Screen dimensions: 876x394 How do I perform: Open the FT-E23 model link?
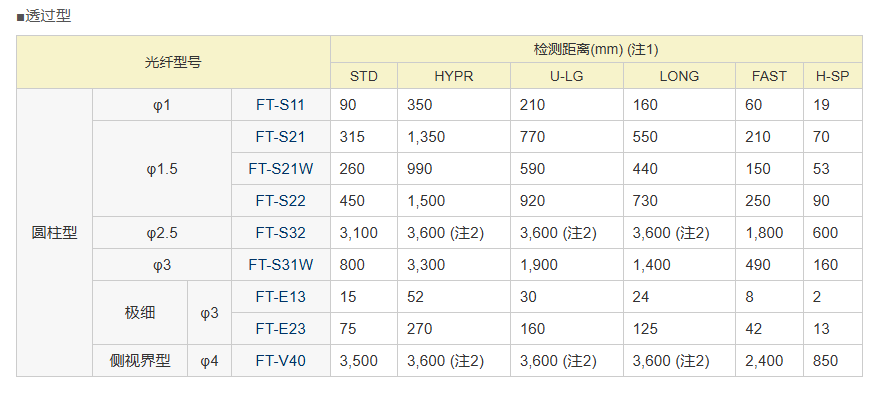click(x=280, y=329)
